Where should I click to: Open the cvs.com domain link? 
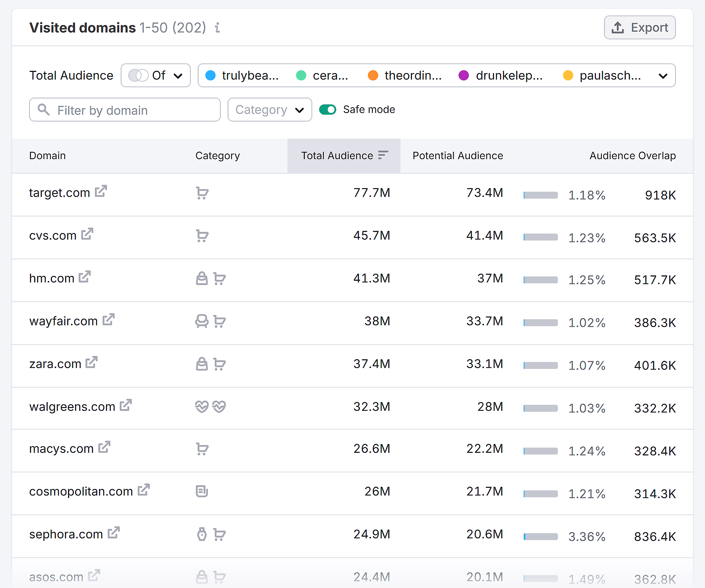tap(53, 236)
